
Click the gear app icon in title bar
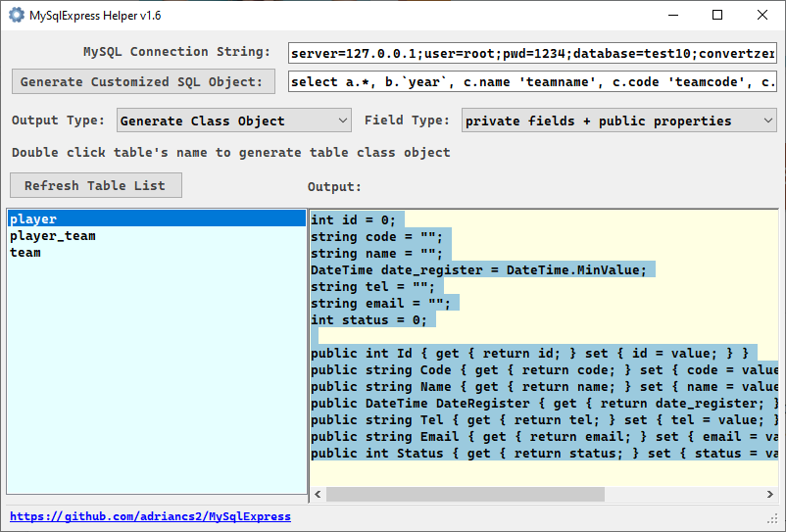tap(16, 15)
